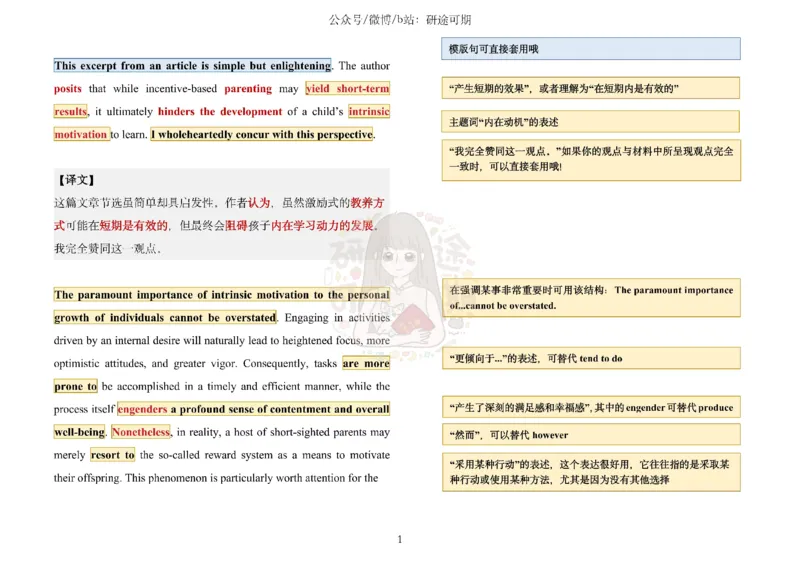Click the highlighted word 'well-being'
Image resolution: width=800 pixels, height=566 pixels.
(x=80, y=432)
